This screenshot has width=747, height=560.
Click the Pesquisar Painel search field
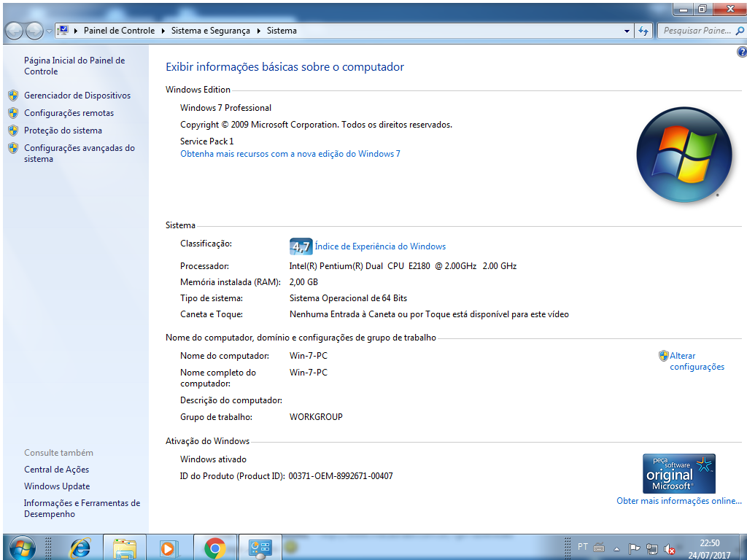click(x=697, y=31)
